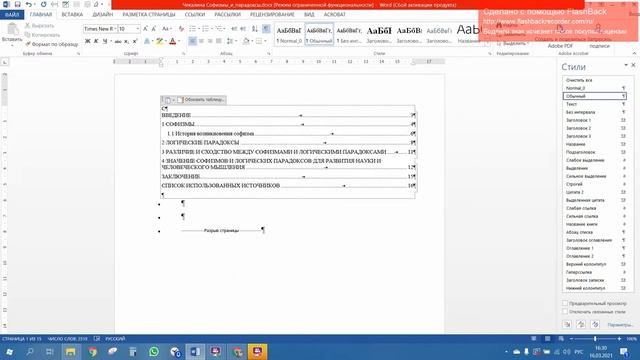This screenshot has height=360, width=640.
Task: Apply bulleted list
Action: pyautogui.click(x=193, y=29)
